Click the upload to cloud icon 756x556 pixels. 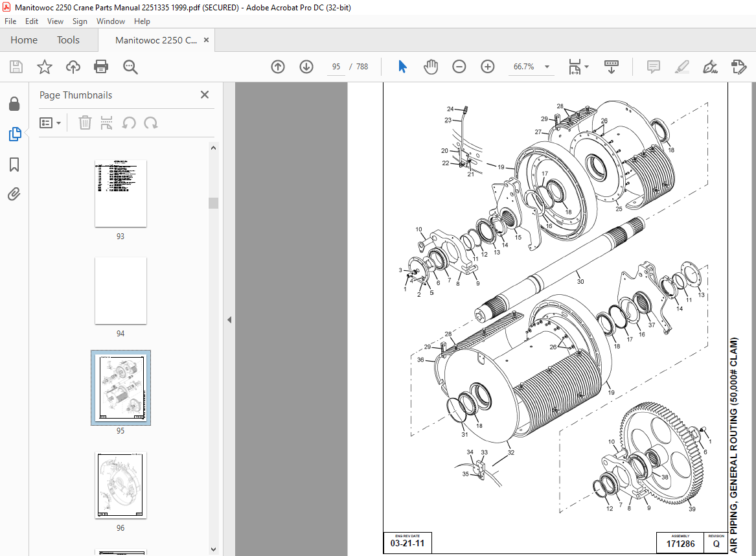[73, 67]
